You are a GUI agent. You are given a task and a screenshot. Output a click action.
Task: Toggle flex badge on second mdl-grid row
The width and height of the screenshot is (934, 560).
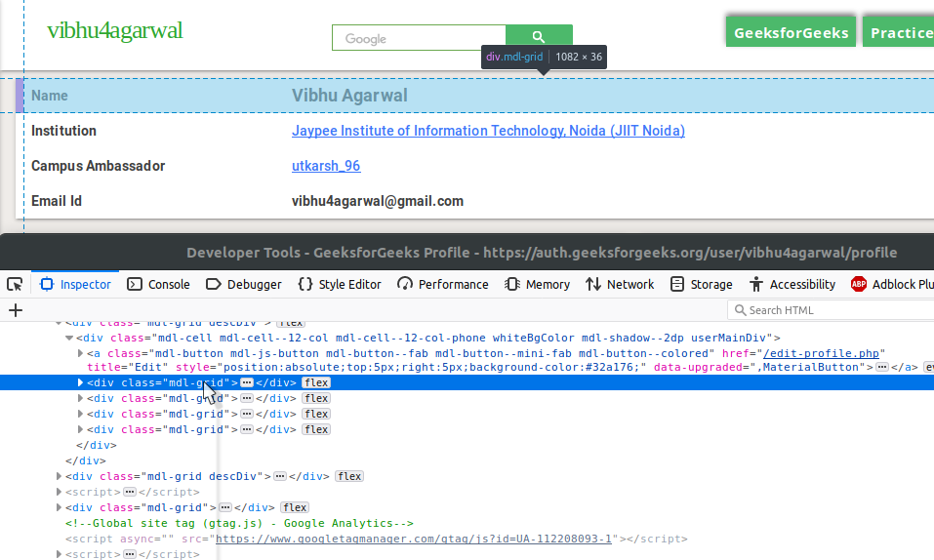tap(315, 398)
